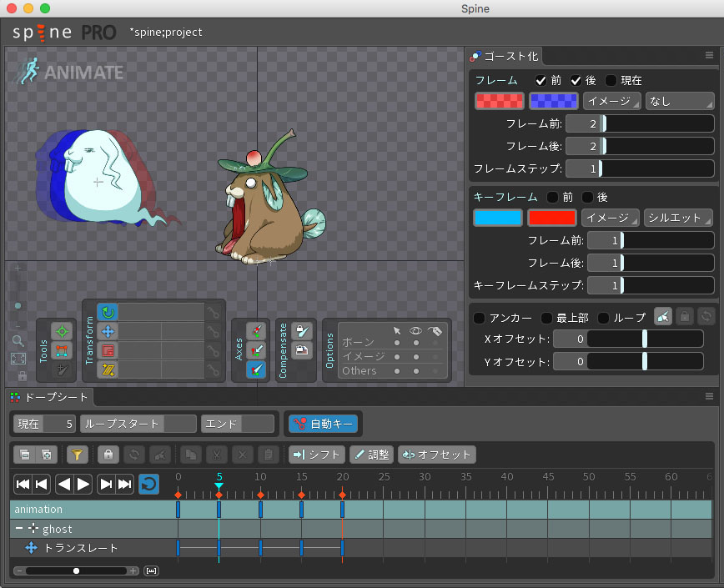Click the cut keys scissors icon

click(217, 455)
